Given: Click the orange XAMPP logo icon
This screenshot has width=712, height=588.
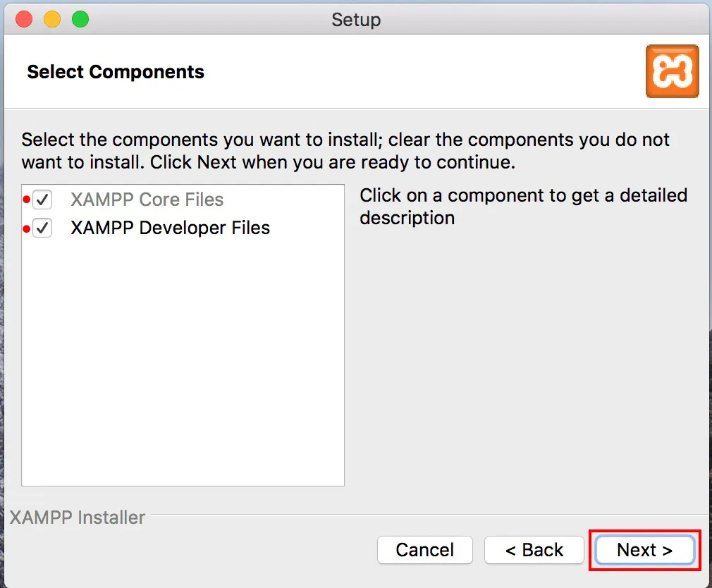Looking at the screenshot, I should coord(672,71).
